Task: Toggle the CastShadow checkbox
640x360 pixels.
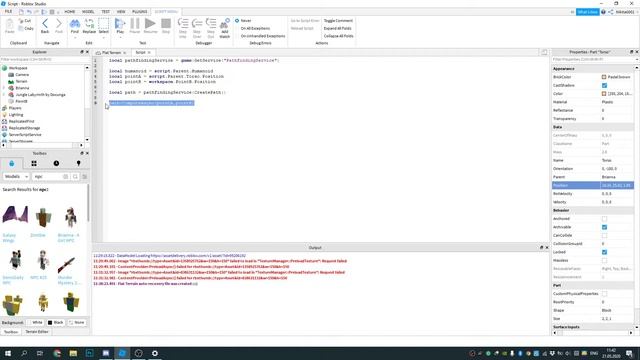Action: (604, 85)
